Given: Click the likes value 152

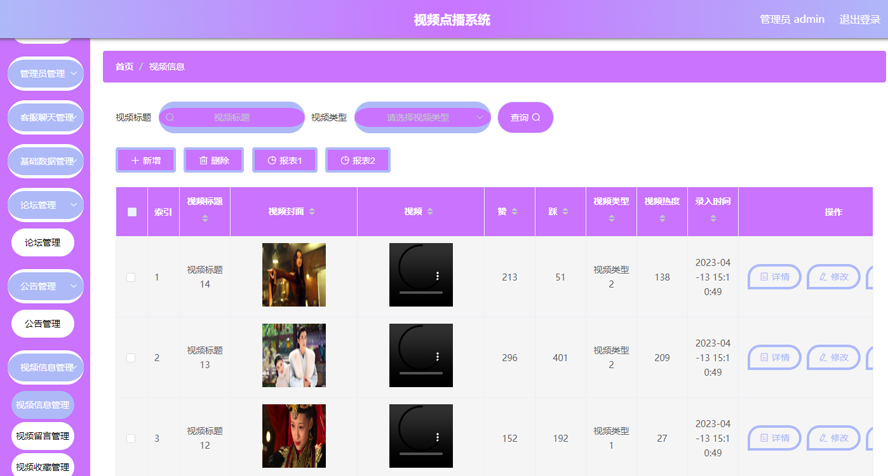Looking at the screenshot, I should 509,439.
